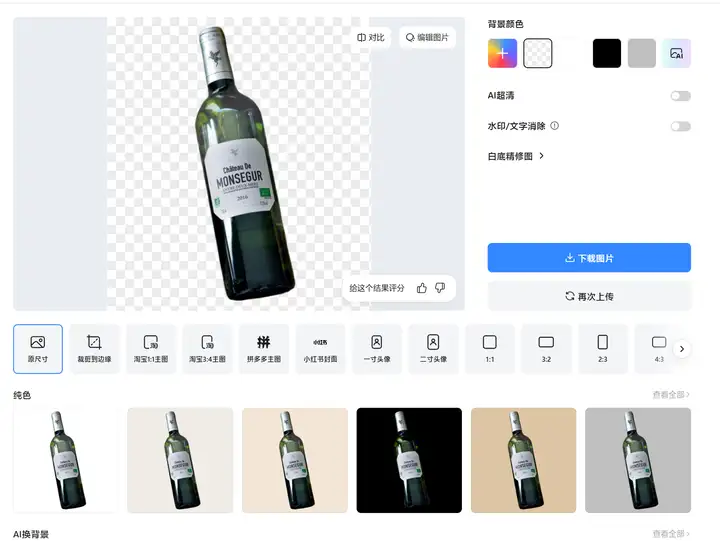
Task: Choose 二寸头像 portrait preset
Action: click(433, 349)
